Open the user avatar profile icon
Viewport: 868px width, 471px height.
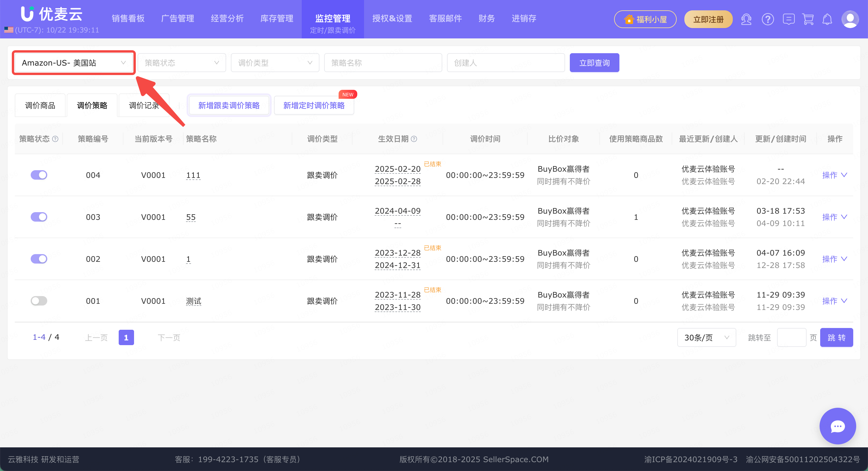click(850, 19)
